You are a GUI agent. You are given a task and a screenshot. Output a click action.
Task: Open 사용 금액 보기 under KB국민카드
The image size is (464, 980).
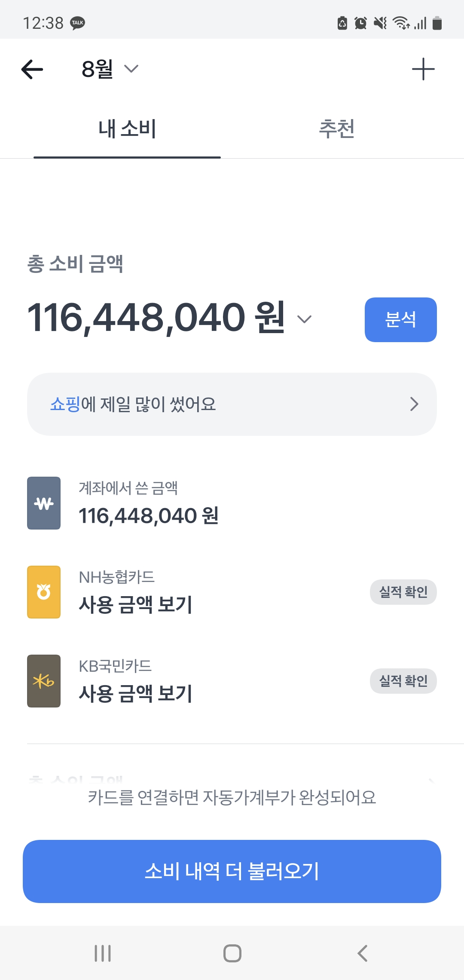click(136, 693)
